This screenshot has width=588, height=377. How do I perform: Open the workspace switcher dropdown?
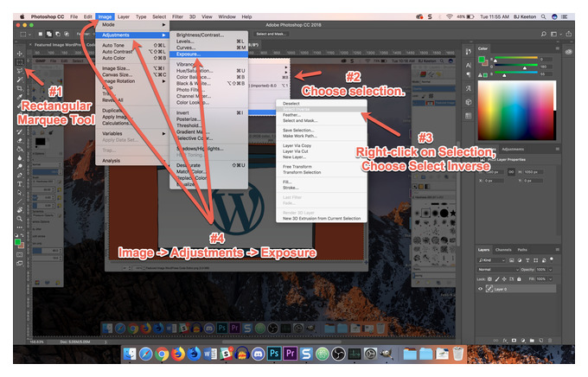click(x=555, y=34)
